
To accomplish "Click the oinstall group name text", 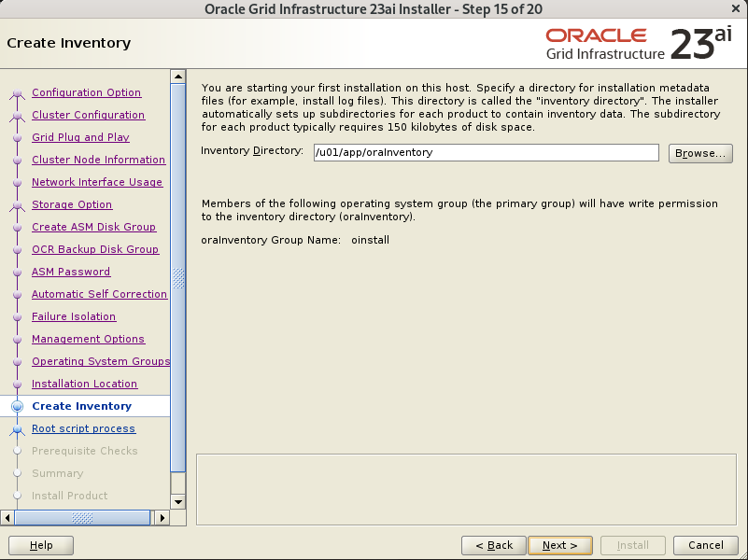I will 370,240.
